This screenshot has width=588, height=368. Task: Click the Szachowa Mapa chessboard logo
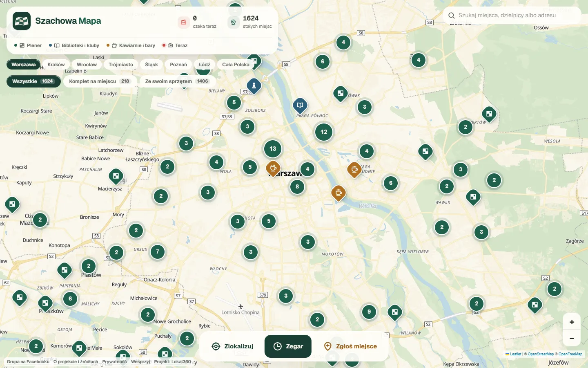coord(22,21)
